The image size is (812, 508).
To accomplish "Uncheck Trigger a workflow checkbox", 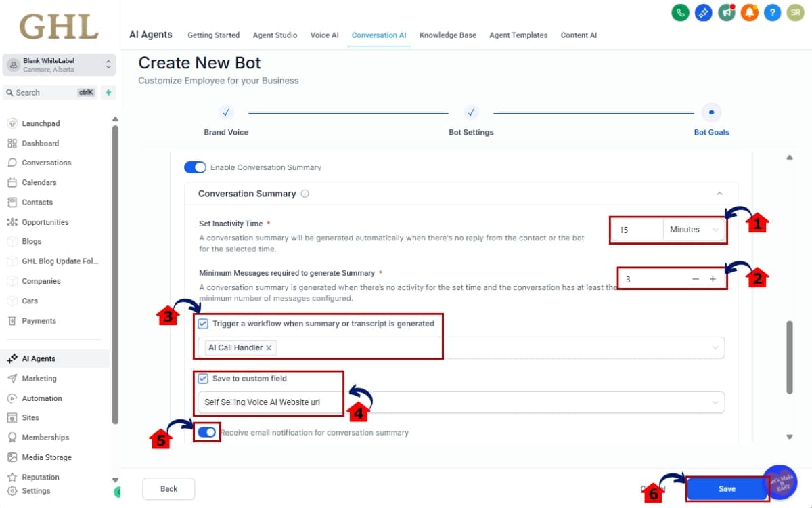I will [203, 324].
